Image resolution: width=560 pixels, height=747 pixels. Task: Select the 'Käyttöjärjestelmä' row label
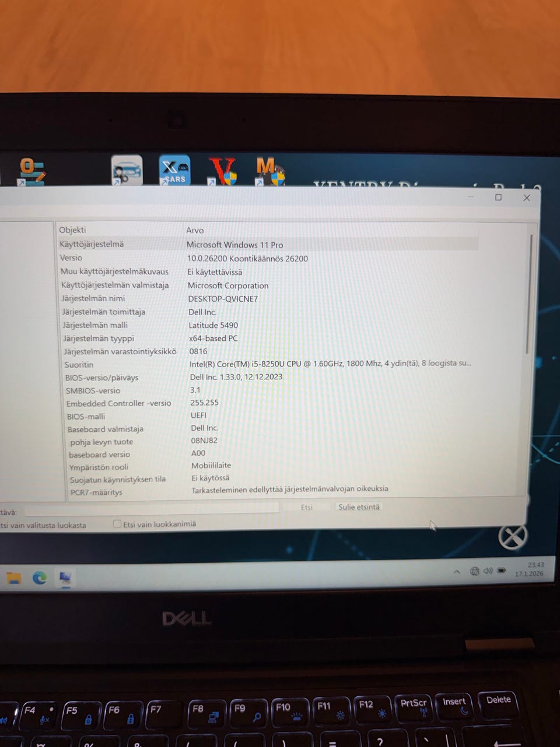pos(92,244)
